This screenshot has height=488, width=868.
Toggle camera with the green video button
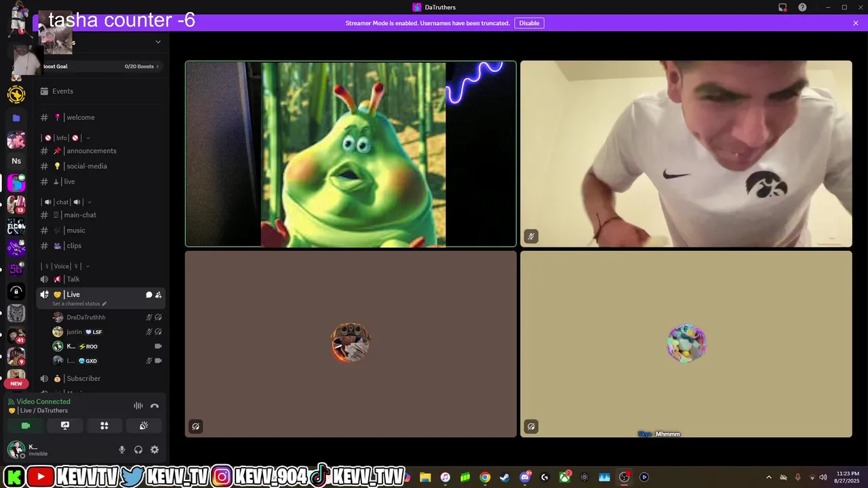[x=26, y=426]
